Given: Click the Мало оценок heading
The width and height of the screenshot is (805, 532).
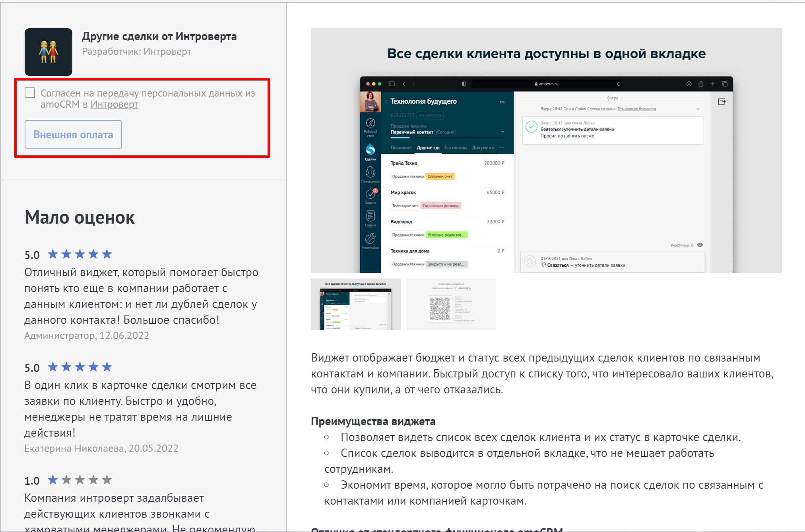Looking at the screenshot, I should (x=80, y=217).
